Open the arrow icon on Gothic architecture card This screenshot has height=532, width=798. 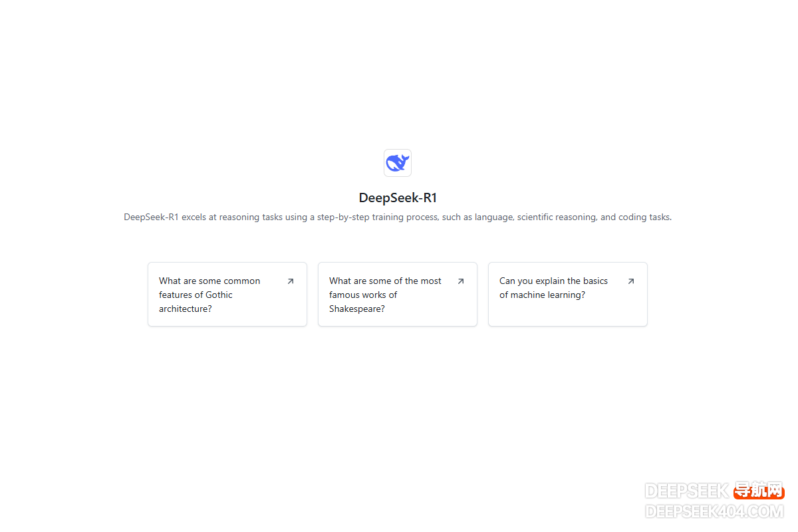tap(290, 281)
